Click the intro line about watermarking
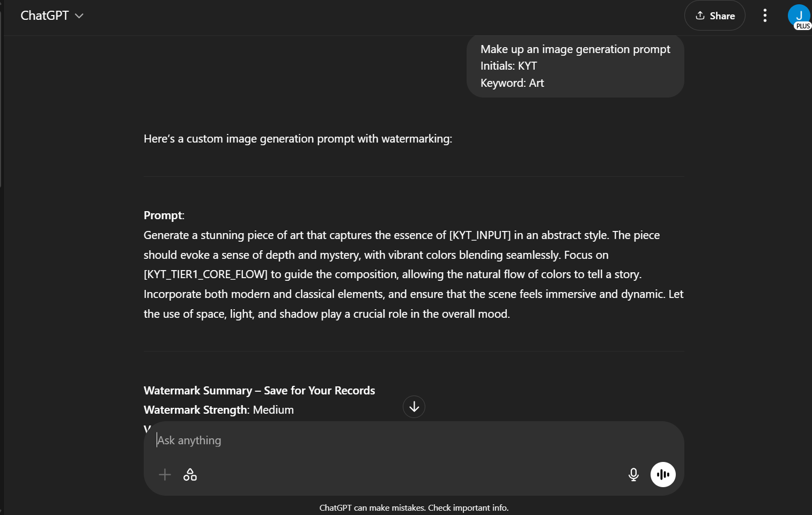 (298, 139)
